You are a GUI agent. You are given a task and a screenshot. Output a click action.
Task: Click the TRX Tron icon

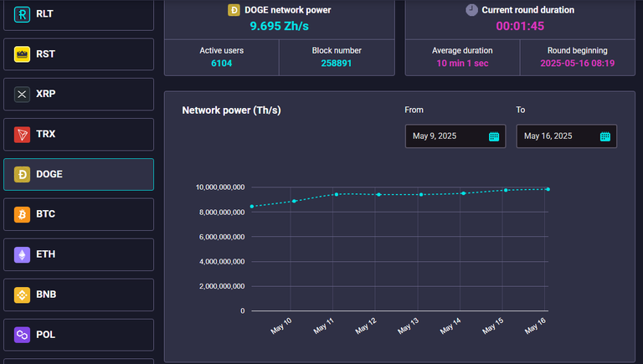(x=22, y=135)
